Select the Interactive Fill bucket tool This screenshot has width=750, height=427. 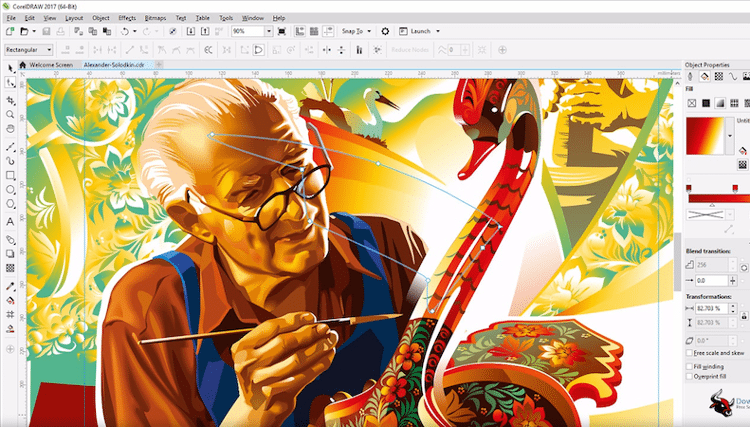(11, 300)
